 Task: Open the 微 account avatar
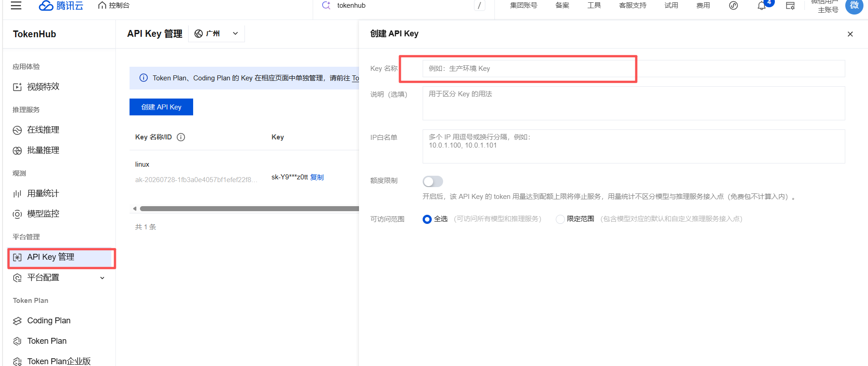click(854, 5)
